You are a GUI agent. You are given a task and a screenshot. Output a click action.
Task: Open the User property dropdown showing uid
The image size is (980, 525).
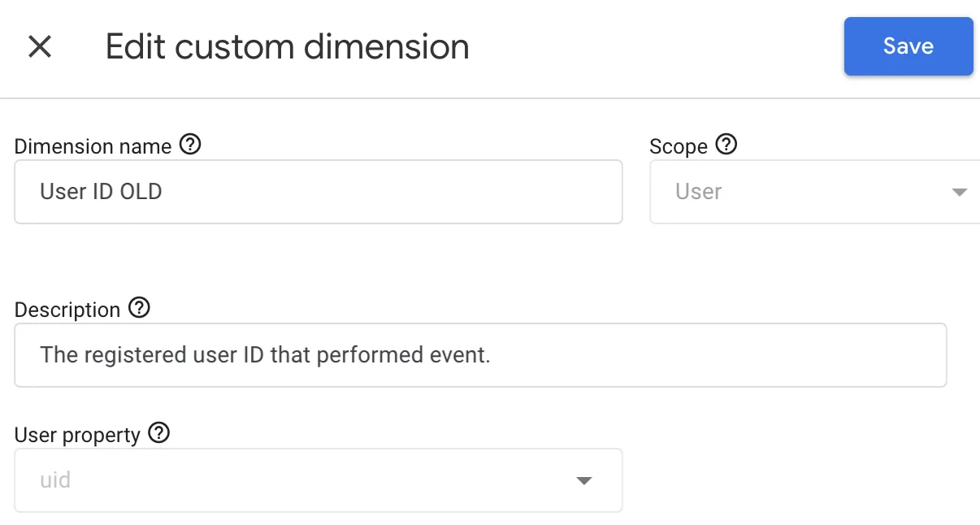(318, 480)
